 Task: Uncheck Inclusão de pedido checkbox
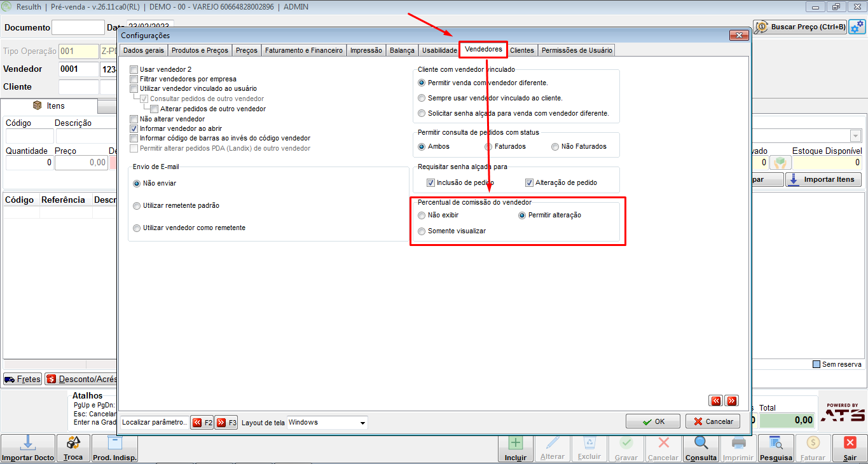[431, 182]
